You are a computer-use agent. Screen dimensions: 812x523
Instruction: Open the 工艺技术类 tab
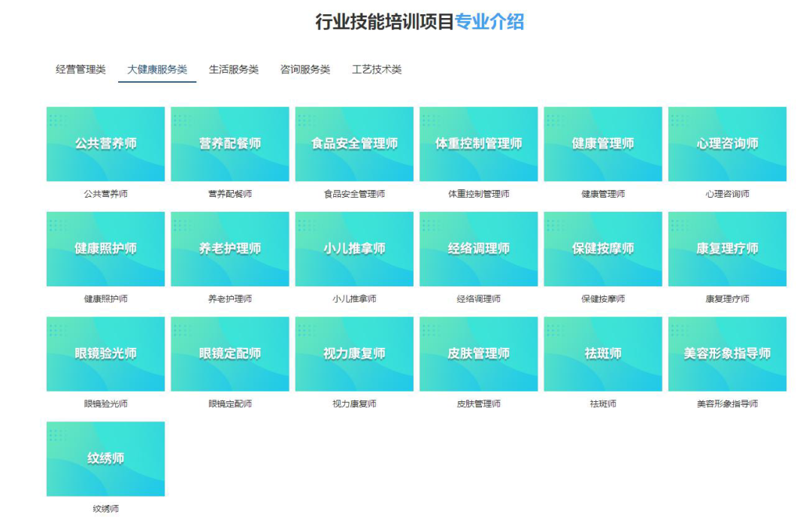377,70
